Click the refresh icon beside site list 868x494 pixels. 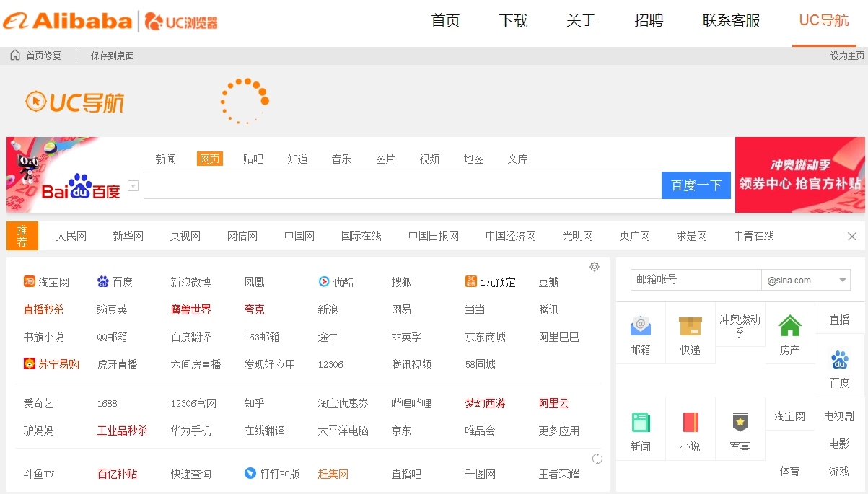click(597, 459)
